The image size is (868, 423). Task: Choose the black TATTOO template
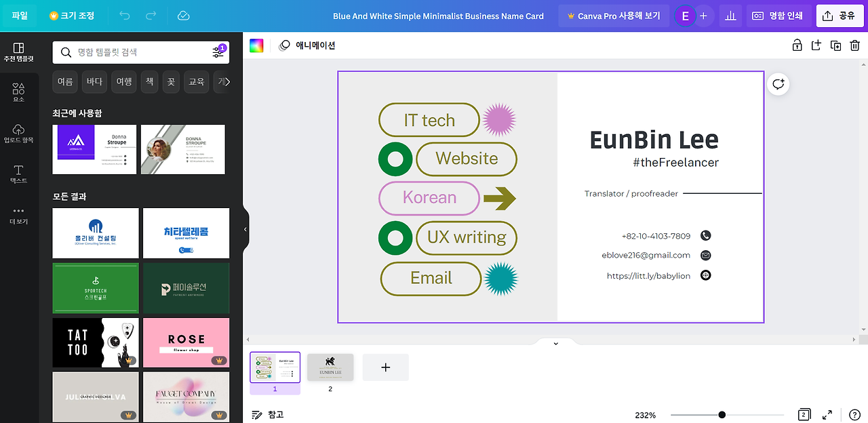(96, 343)
